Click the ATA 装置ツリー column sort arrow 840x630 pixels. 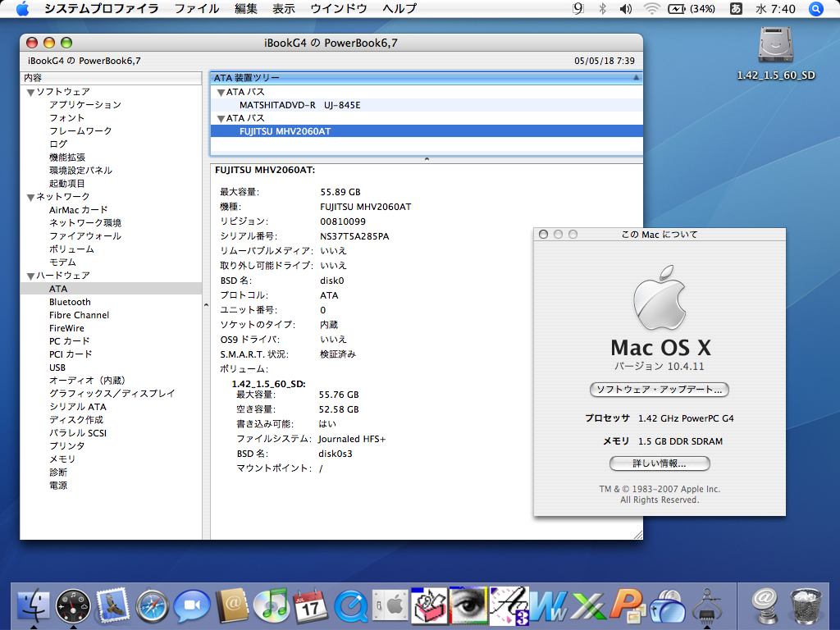[x=636, y=78]
